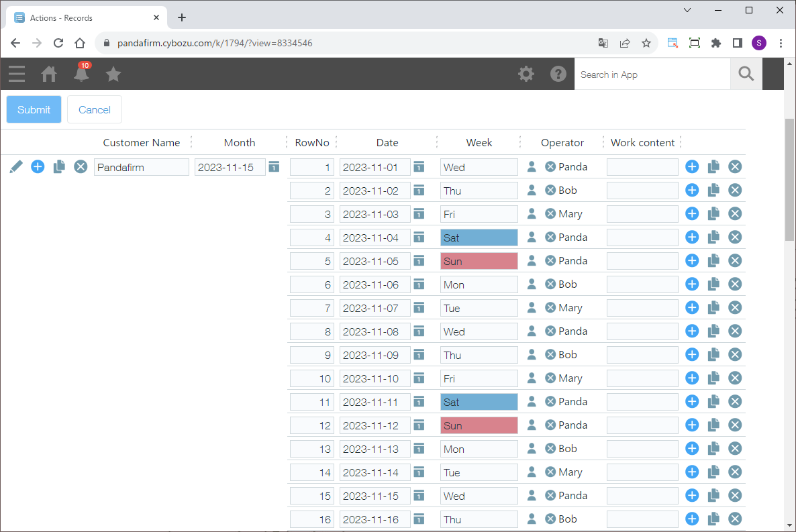Click the Submit button
Viewport: 796px width, 532px height.
[x=34, y=109]
